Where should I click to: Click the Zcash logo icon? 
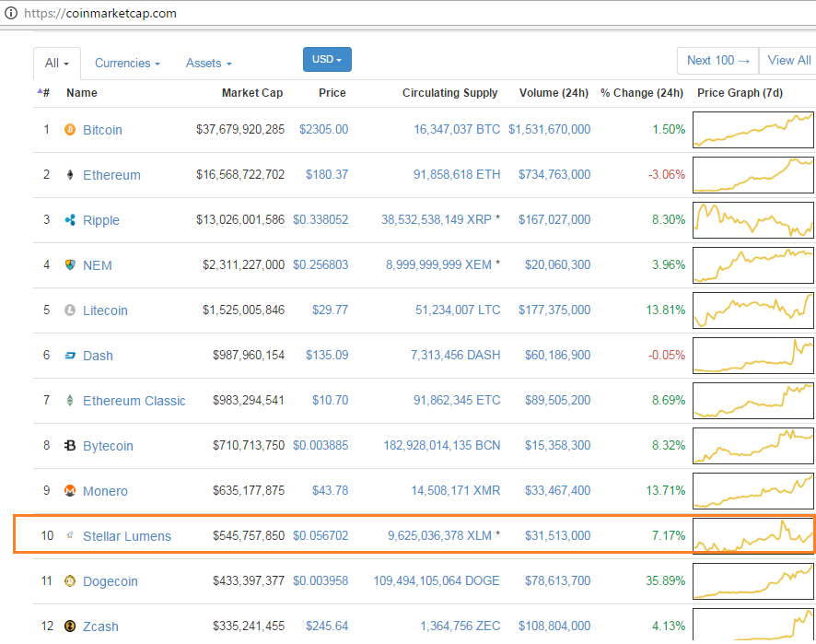coord(70,626)
